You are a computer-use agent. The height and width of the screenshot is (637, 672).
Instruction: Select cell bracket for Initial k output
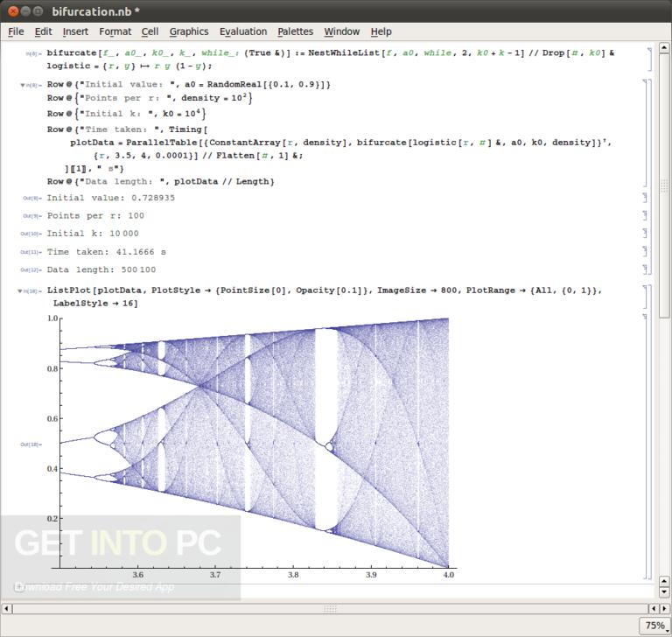pyautogui.click(x=645, y=234)
